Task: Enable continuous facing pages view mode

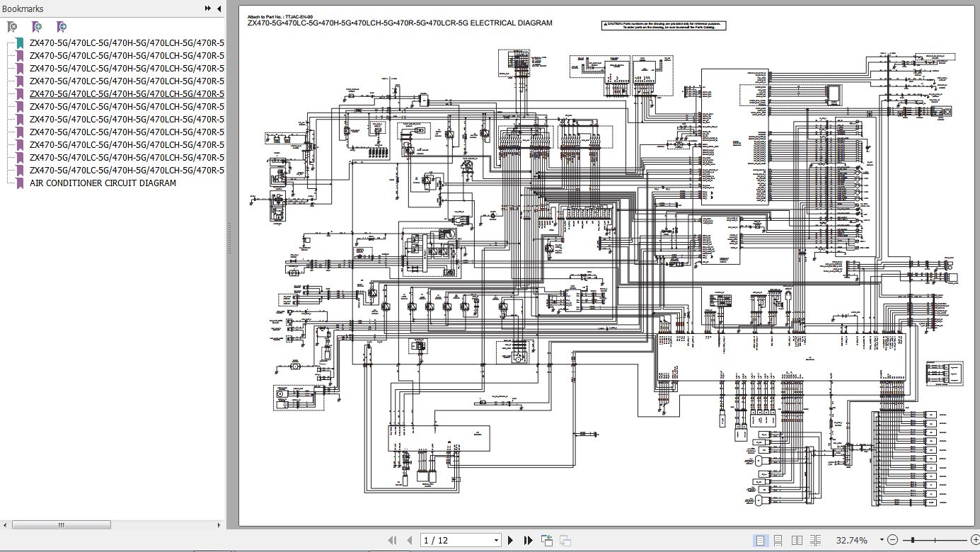Action: coord(815,540)
